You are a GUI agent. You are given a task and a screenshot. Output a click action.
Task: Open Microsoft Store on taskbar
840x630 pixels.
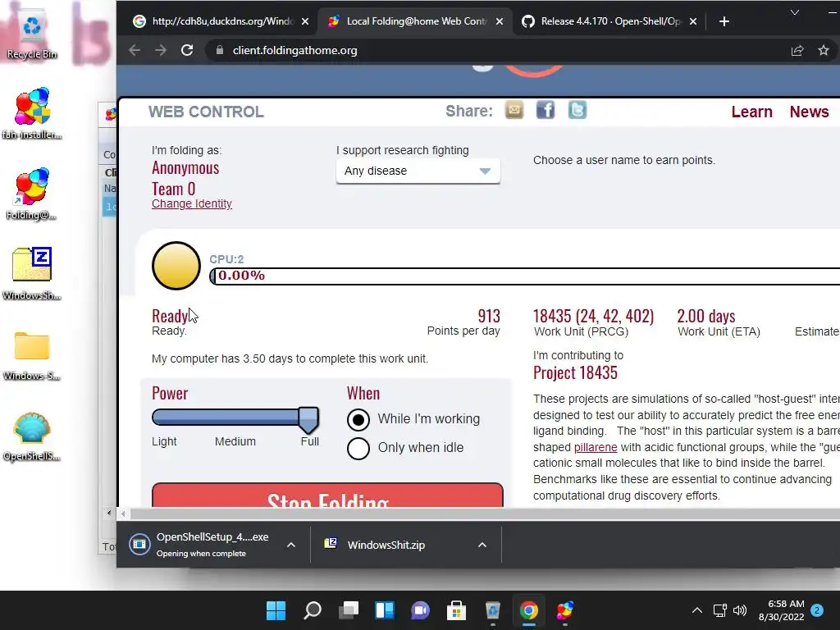(456, 610)
